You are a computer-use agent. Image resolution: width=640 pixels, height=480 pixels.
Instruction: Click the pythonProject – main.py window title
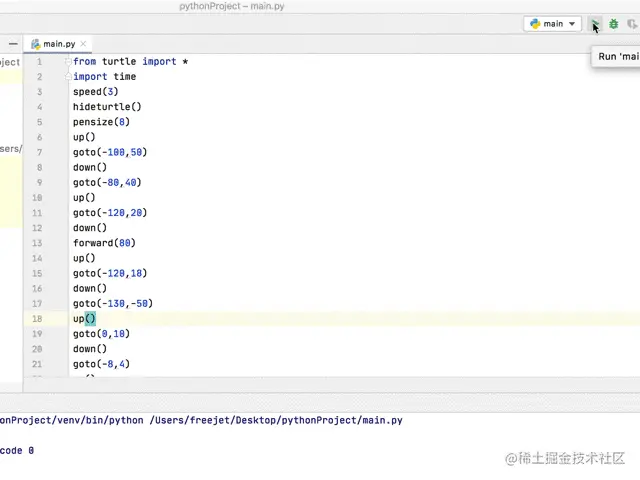click(231, 6)
